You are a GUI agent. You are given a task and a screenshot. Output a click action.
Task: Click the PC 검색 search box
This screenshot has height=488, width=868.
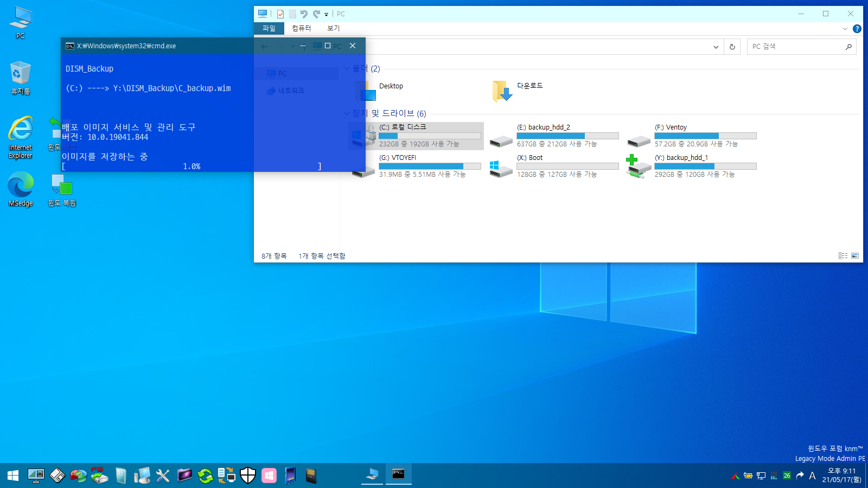(x=801, y=47)
